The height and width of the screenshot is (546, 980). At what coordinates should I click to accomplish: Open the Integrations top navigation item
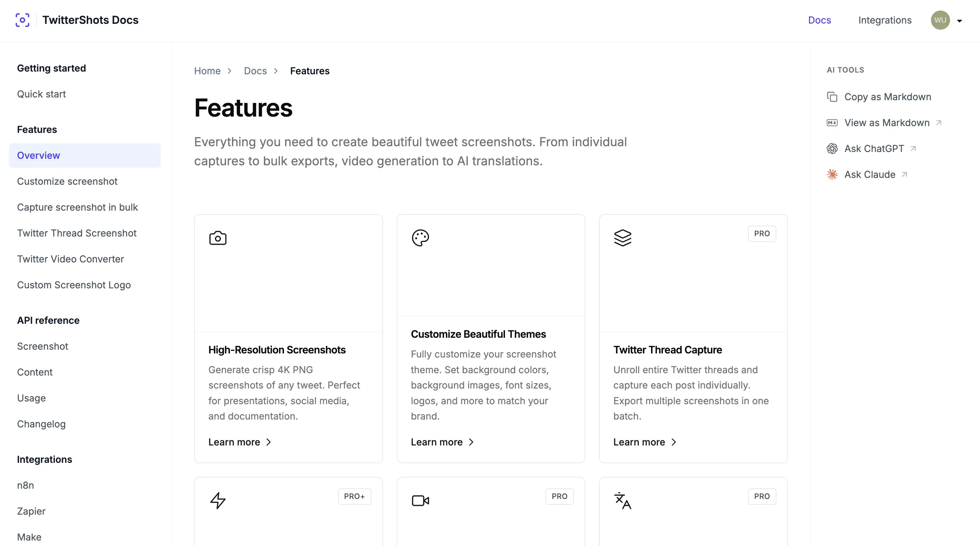point(885,20)
